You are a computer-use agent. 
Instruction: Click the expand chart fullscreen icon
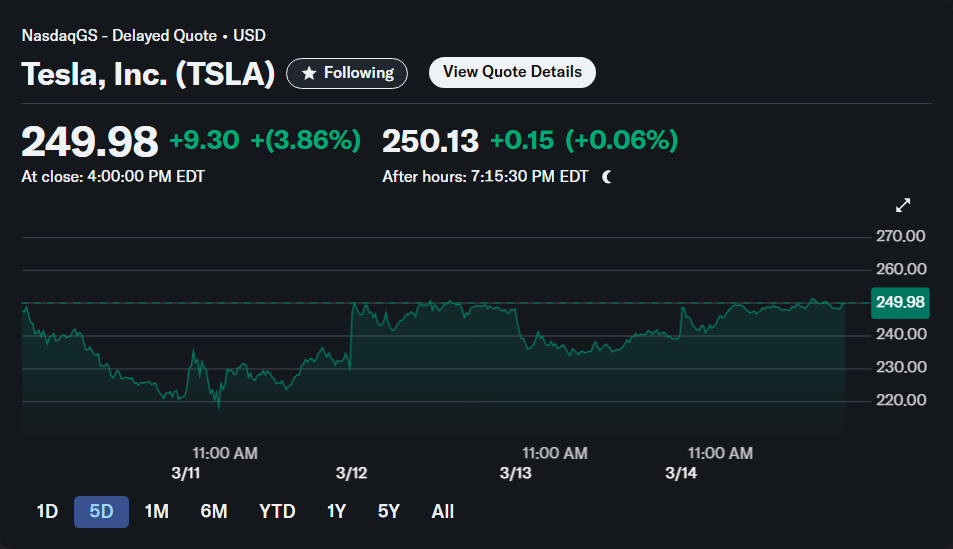903,205
